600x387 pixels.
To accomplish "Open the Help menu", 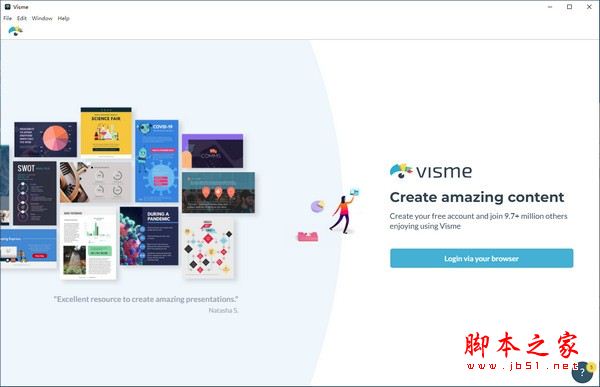I will [64, 18].
